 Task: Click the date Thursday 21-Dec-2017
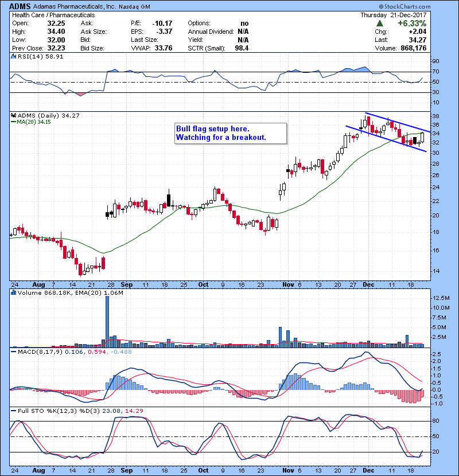click(394, 15)
